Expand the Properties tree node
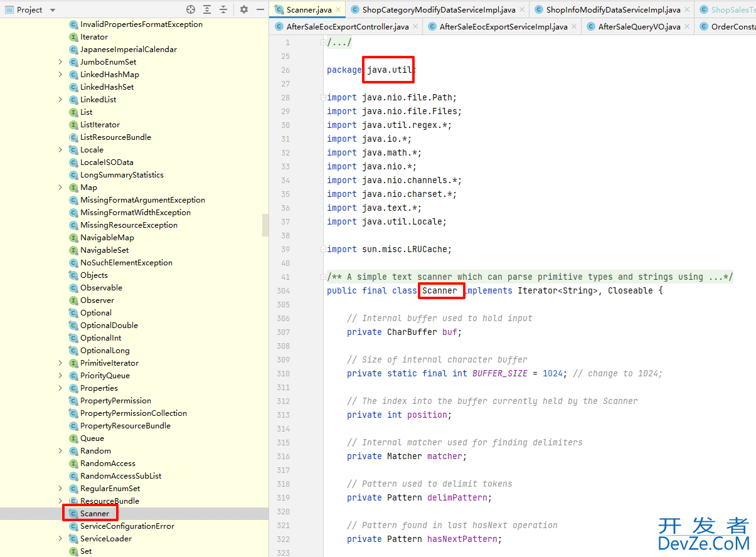This screenshot has height=557, width=756. coord(60,388)
